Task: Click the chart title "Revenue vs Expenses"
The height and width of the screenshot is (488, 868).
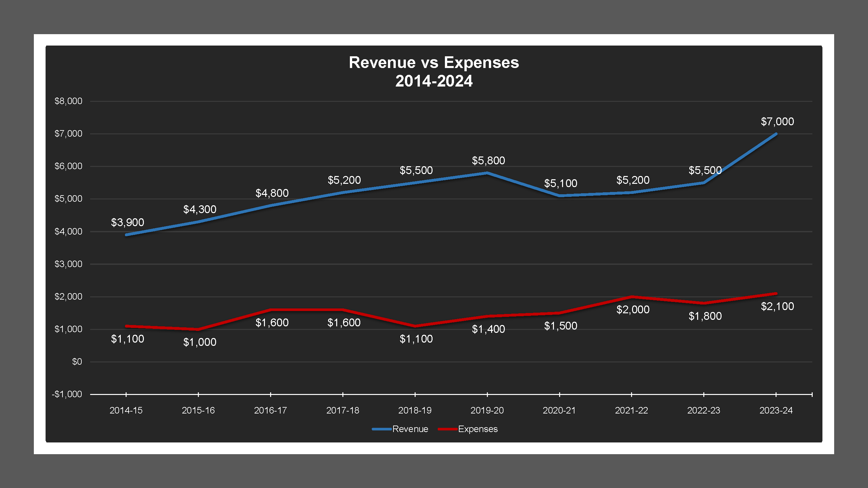Action: click(x=434, y=63)
